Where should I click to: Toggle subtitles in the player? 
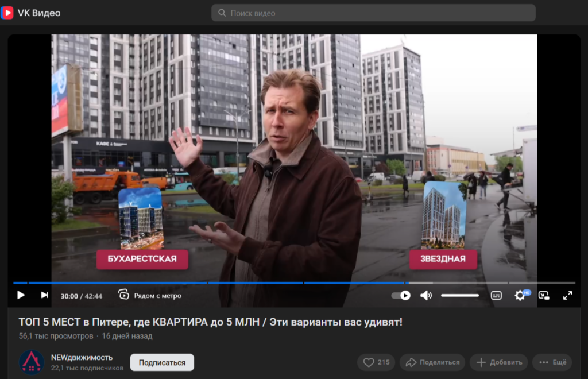click(496, 295)
